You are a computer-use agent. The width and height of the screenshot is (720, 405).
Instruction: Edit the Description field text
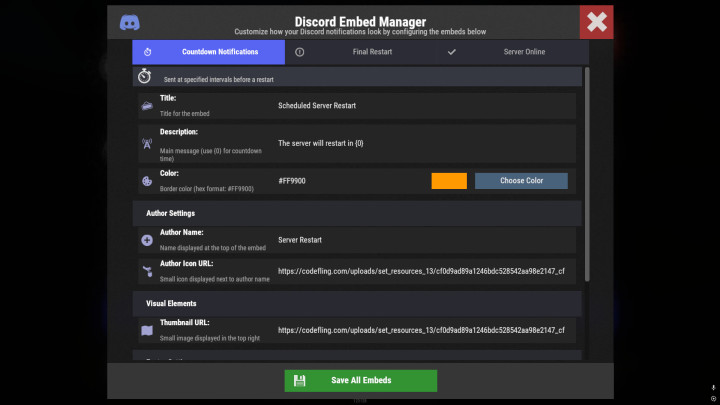(425, 143)
